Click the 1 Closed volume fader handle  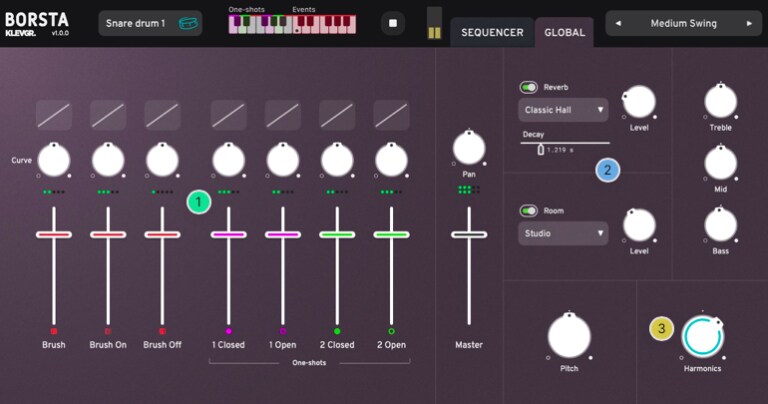click(x=229, y=235)
